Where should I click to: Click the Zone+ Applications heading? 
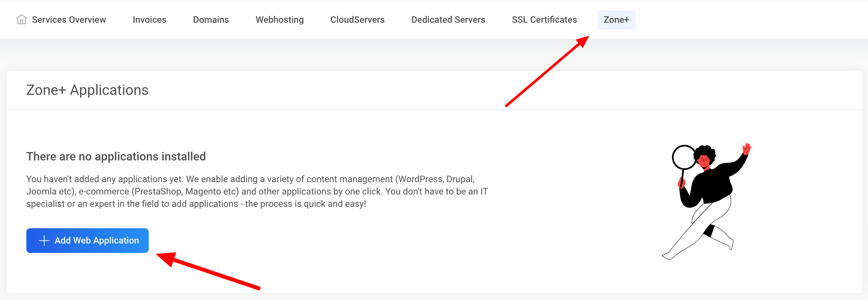(87, 90)
